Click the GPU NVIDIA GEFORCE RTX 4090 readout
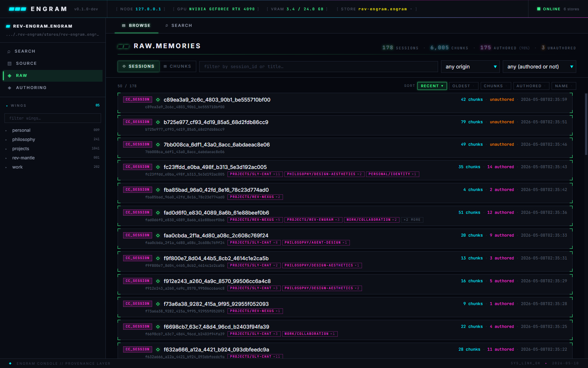588x368 pixels. (x=216, y=9)
